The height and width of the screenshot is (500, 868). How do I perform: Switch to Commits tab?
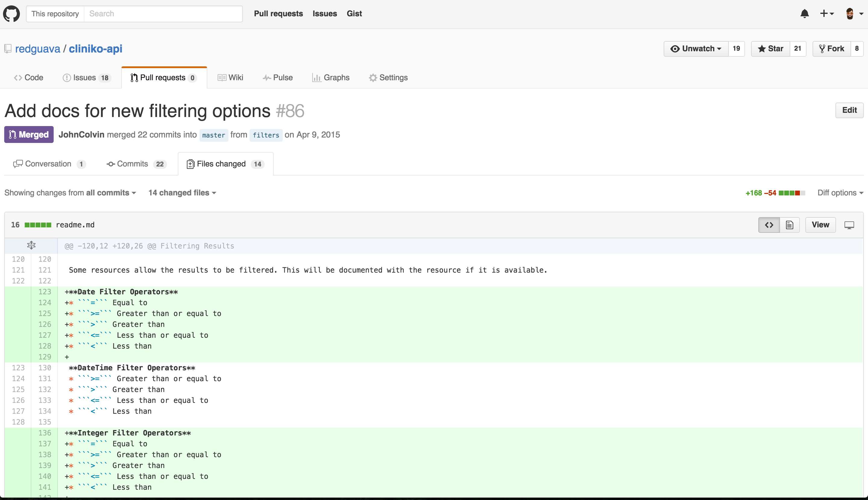[x=136, y=164]
